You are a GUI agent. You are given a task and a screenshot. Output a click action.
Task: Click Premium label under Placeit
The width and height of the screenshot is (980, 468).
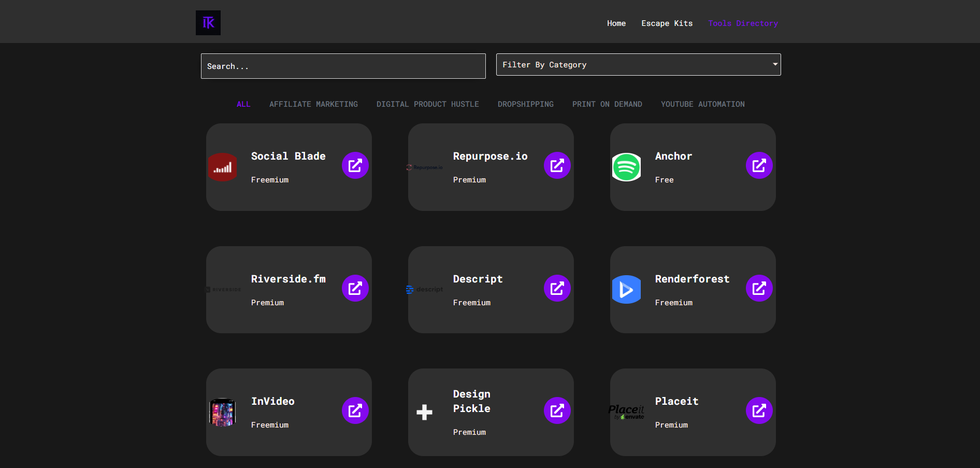672,425
